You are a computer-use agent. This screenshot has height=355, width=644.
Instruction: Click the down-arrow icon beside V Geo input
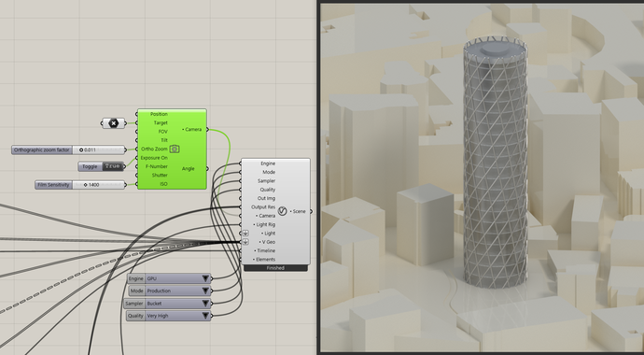point(245,242)
